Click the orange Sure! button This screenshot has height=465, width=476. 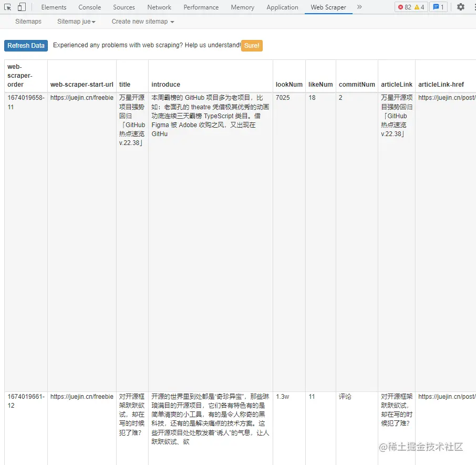[252, 46]
